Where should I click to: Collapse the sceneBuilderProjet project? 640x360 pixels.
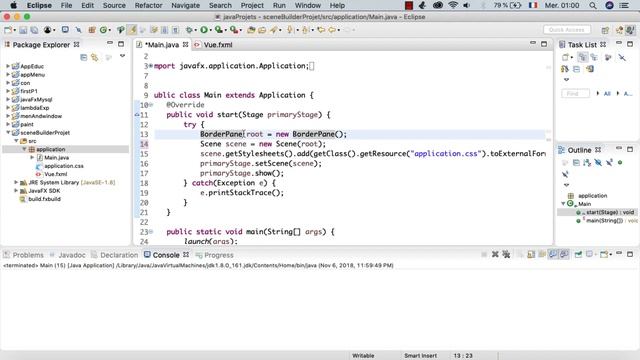pos(8,133)
